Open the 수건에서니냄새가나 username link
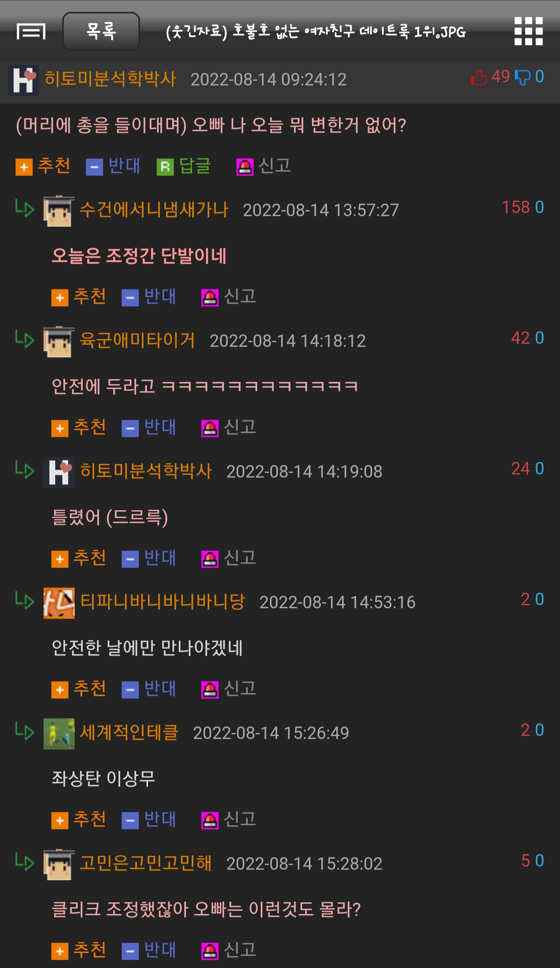The width and height of the screenshot is (560, 968). (154, 210)
